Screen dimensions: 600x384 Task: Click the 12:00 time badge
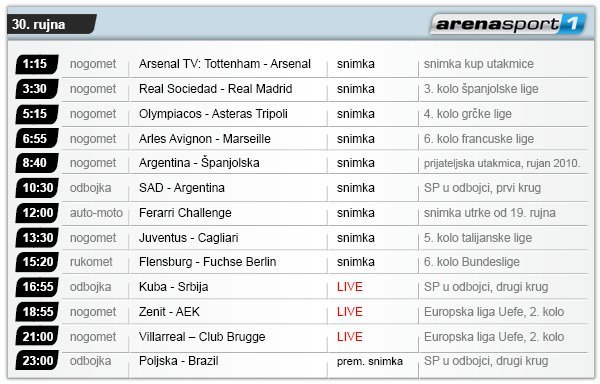point(37,213)
